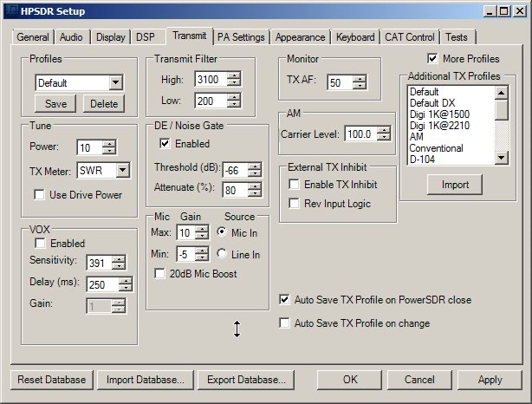532x404 pixels.
Task: Select Mic In source
Action: point(222,231)
